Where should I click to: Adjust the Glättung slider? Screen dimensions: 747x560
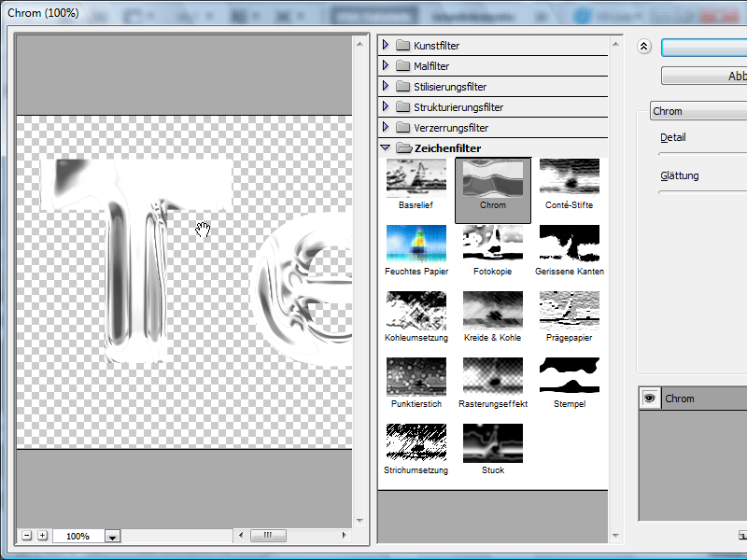pyautogui.click(x=703, y=192)
